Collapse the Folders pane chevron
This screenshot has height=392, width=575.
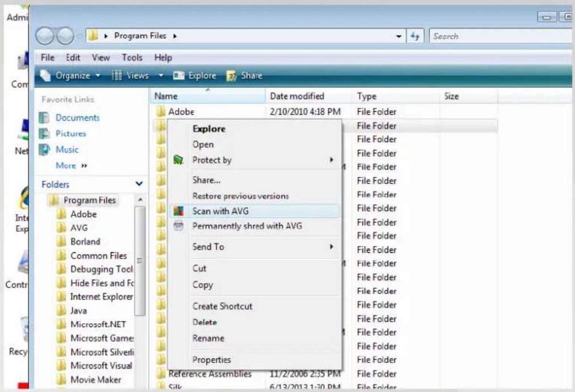139,184
